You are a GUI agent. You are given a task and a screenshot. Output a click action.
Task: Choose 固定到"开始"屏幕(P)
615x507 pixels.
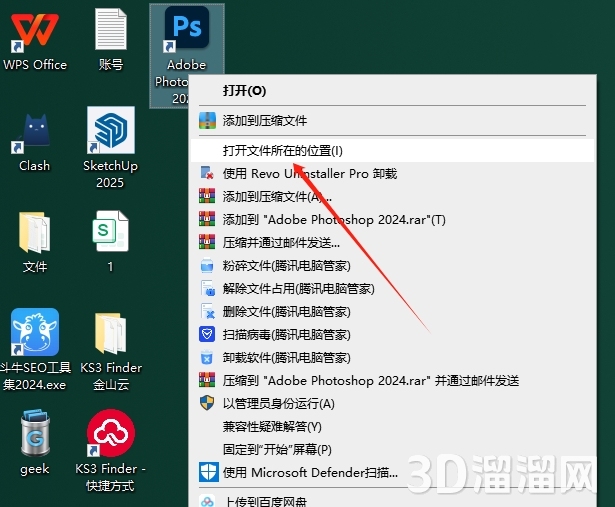[x=392, y=449]
